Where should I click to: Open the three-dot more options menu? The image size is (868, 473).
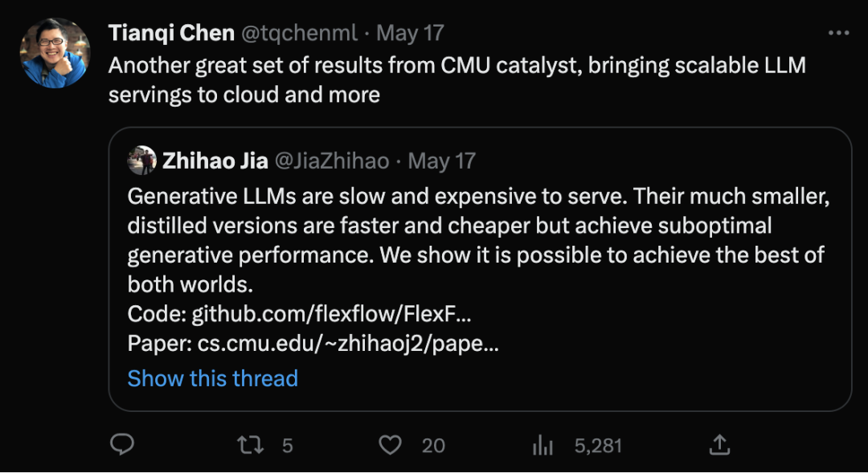pyautogui.click(x=838, y=33)
